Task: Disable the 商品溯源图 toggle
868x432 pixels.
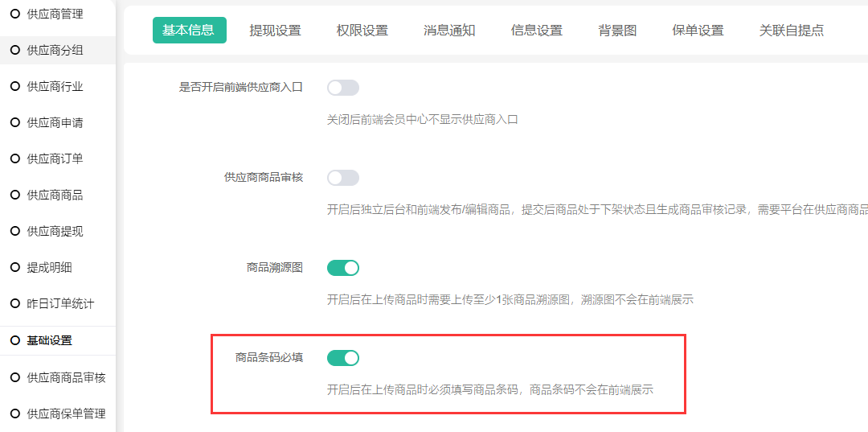Action: click(x=343, y=268)
